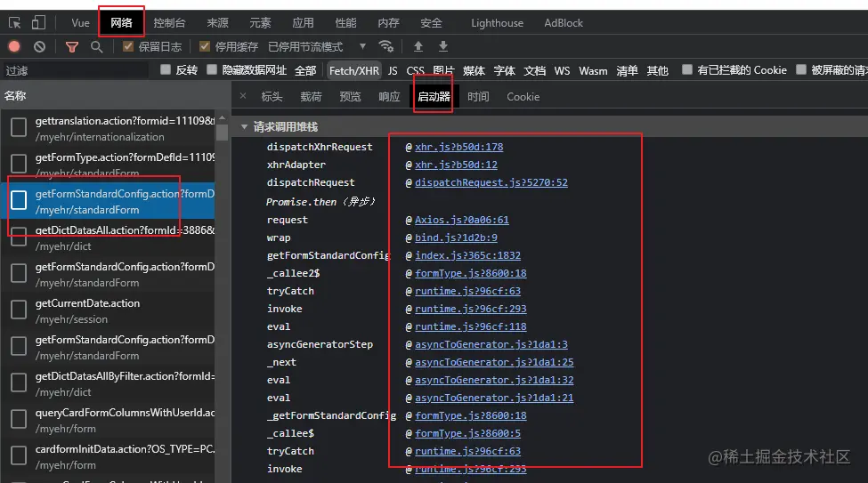Open the index.js?365c:1832 link

467,255
